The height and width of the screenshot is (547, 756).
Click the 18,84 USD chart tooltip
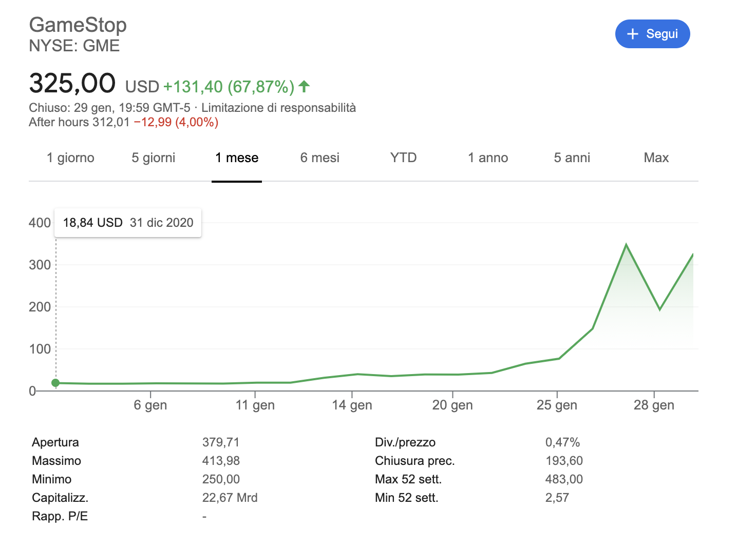click(128, 223)
